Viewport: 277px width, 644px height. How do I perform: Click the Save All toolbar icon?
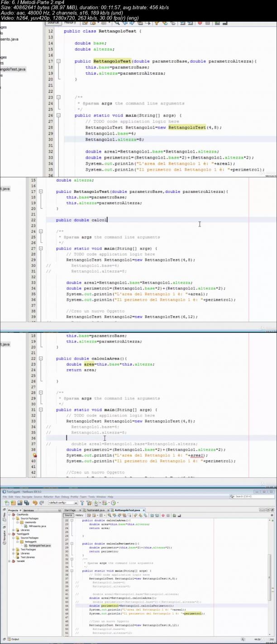tap(26, 503)
